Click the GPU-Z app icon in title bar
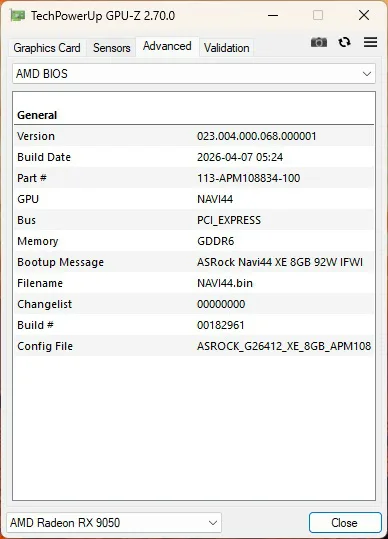Viewport: 388px width, 539px height. (x=17, y=15)
